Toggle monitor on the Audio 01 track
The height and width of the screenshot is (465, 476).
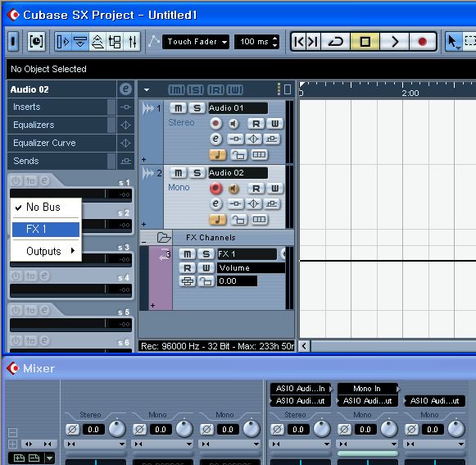(233, 124)
